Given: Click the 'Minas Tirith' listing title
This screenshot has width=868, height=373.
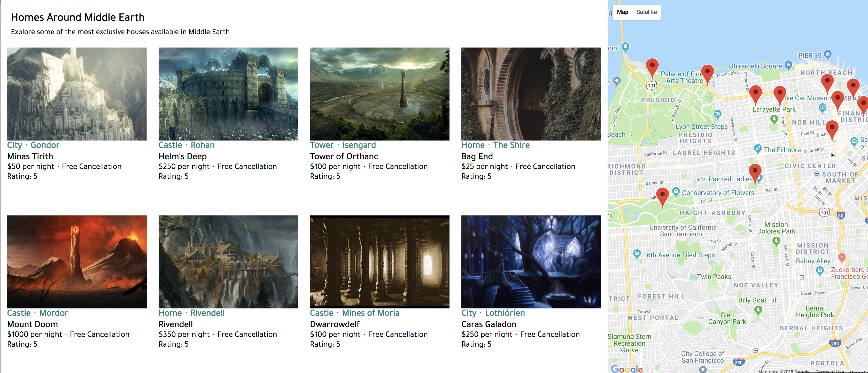Looking at the screenshot, I should [30, 156].
